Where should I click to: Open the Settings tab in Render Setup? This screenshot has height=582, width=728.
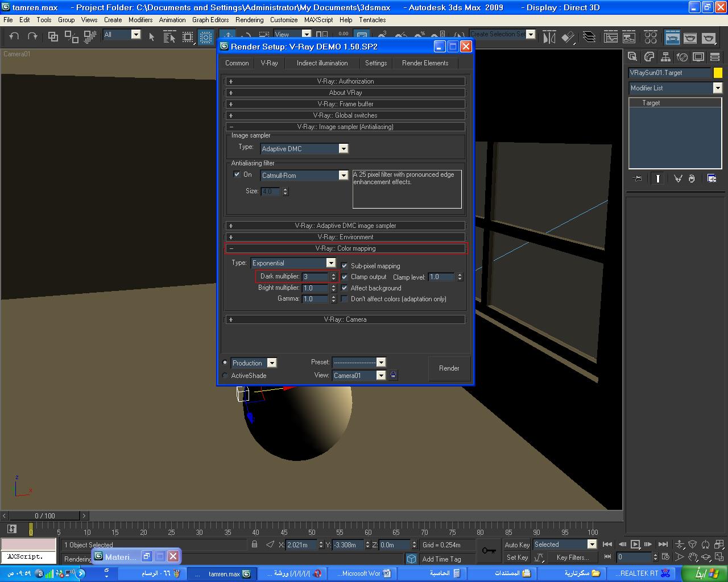[x=376, y=63]
